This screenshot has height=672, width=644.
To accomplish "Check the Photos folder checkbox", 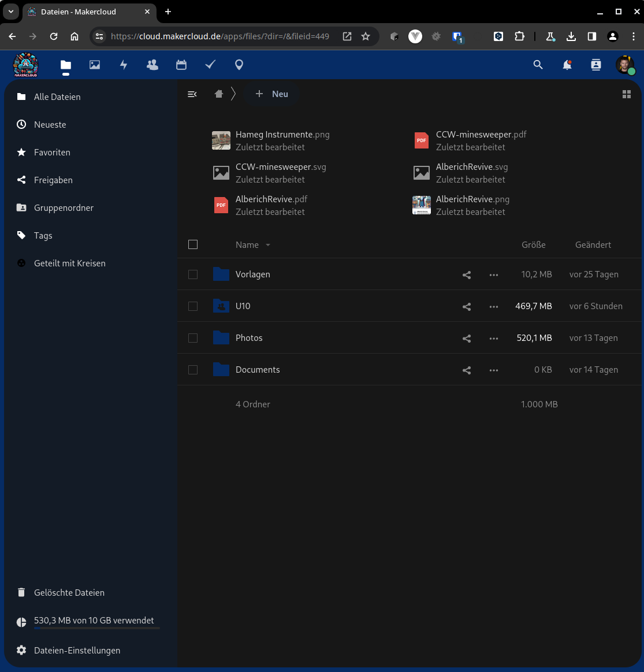I will coord(193,338).
